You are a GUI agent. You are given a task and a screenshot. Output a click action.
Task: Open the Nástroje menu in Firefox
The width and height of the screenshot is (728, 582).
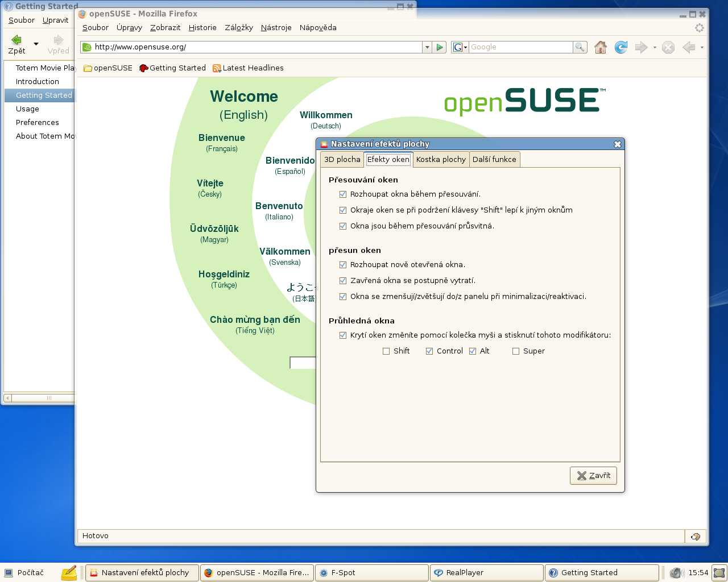click(276, 27)
